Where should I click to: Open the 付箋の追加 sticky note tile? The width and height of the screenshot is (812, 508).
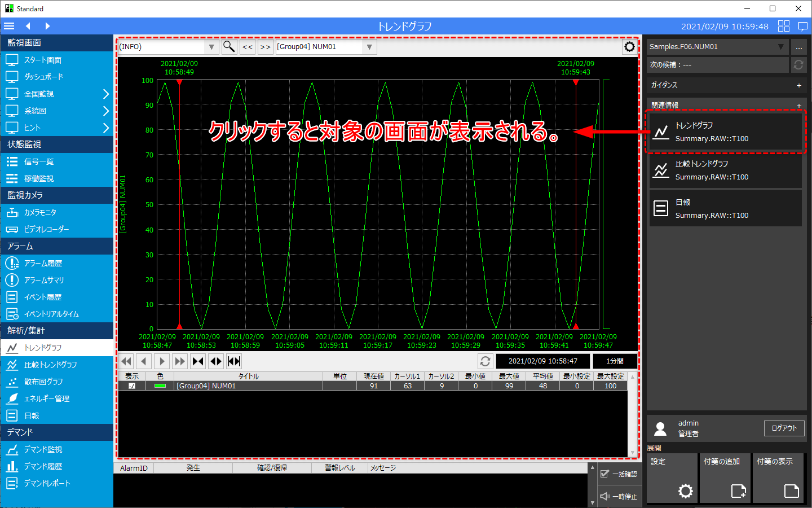tap(725, 478)
